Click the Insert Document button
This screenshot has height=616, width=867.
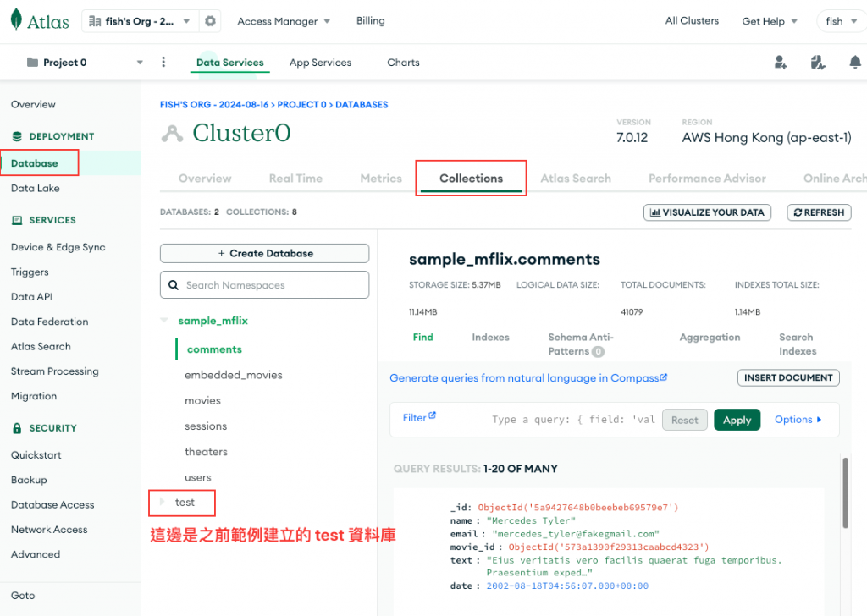[x=788, y=378]
